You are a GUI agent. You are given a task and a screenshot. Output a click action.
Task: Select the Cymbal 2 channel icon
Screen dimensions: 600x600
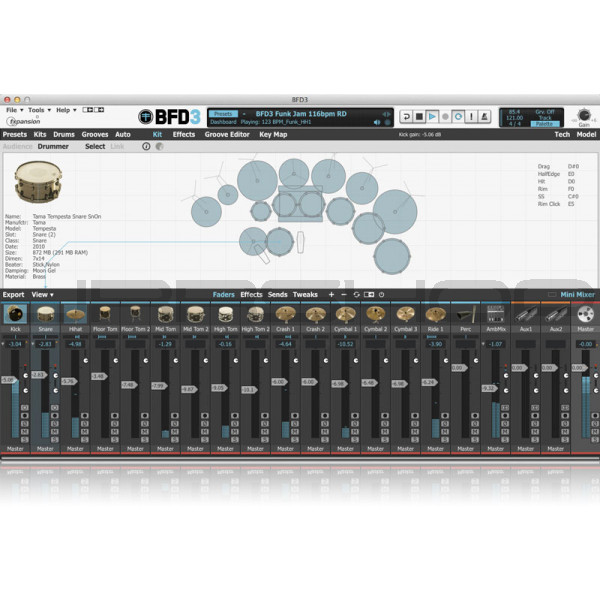(375, 314)
